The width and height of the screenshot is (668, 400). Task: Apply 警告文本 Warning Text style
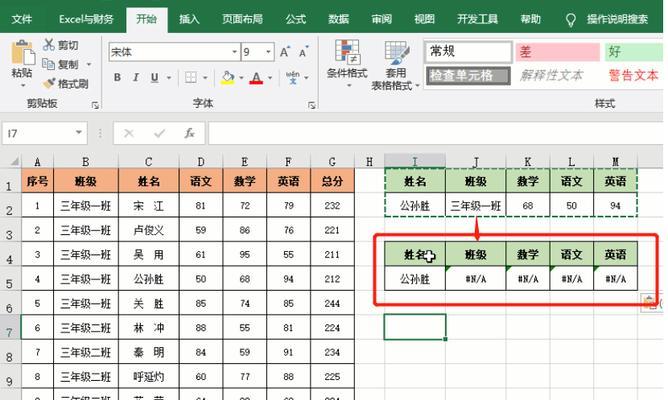click(x=634, y=76)
